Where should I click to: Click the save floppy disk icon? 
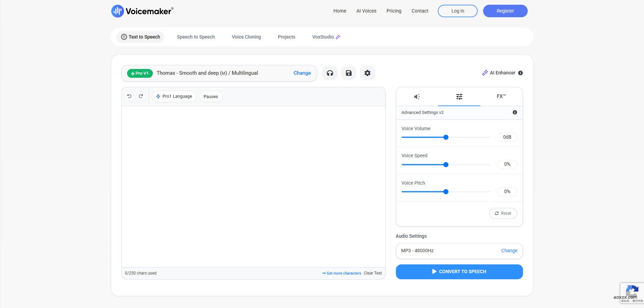pos(349,73)
